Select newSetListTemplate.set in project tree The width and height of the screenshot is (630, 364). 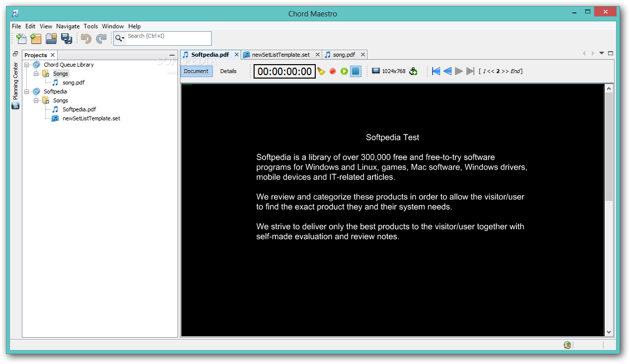pos(91,118)
